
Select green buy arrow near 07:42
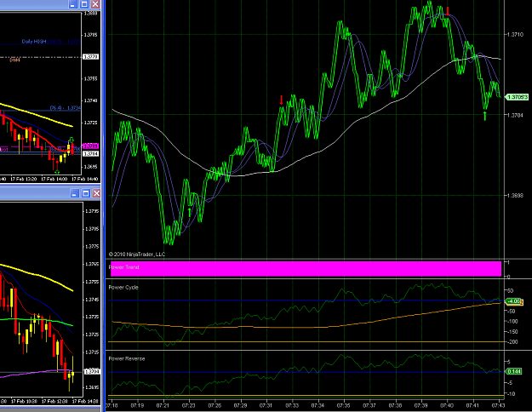click(485, 116)
